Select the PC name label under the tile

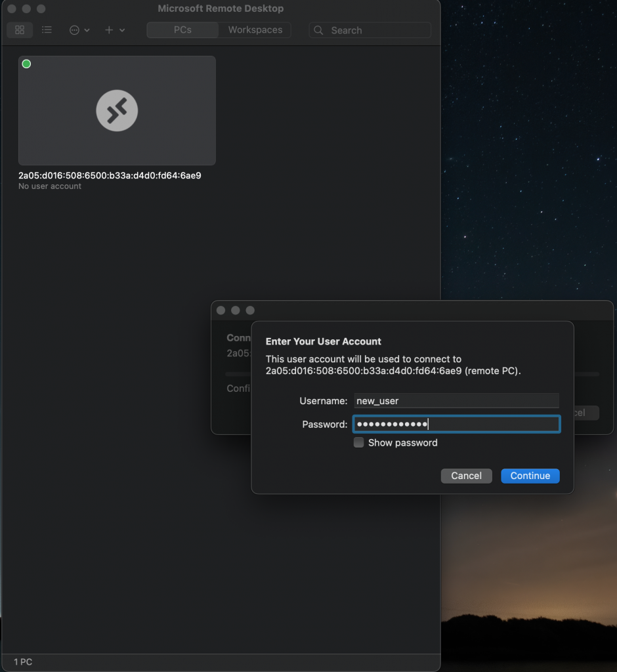pyautogui.click(x=110, y=176)
